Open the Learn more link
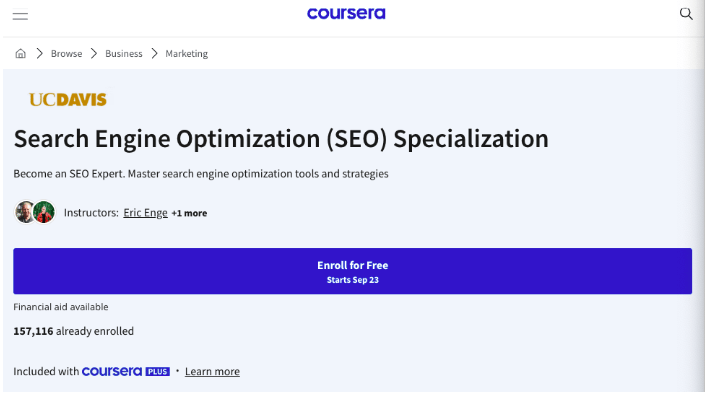 coord(212,372)
